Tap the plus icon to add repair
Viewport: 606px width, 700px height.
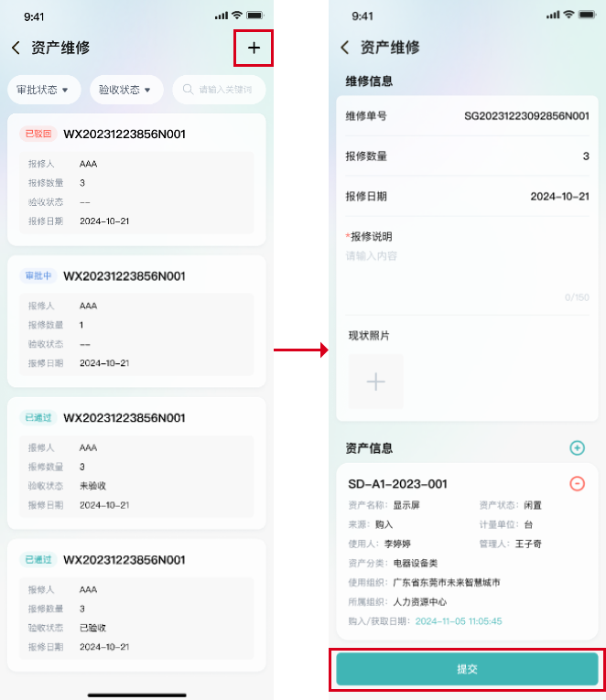[254, 48]
